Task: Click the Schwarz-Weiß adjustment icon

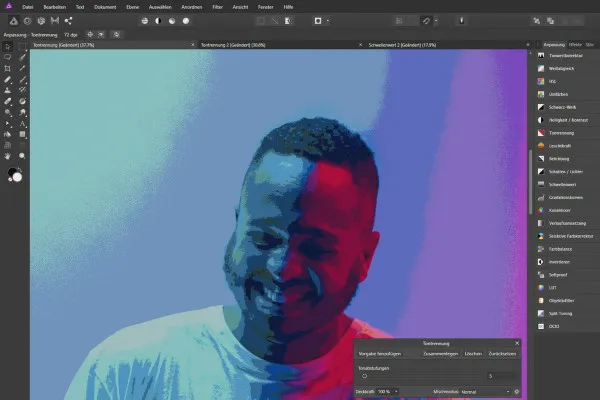Action: pyautogui.click(x=541, y=107)
